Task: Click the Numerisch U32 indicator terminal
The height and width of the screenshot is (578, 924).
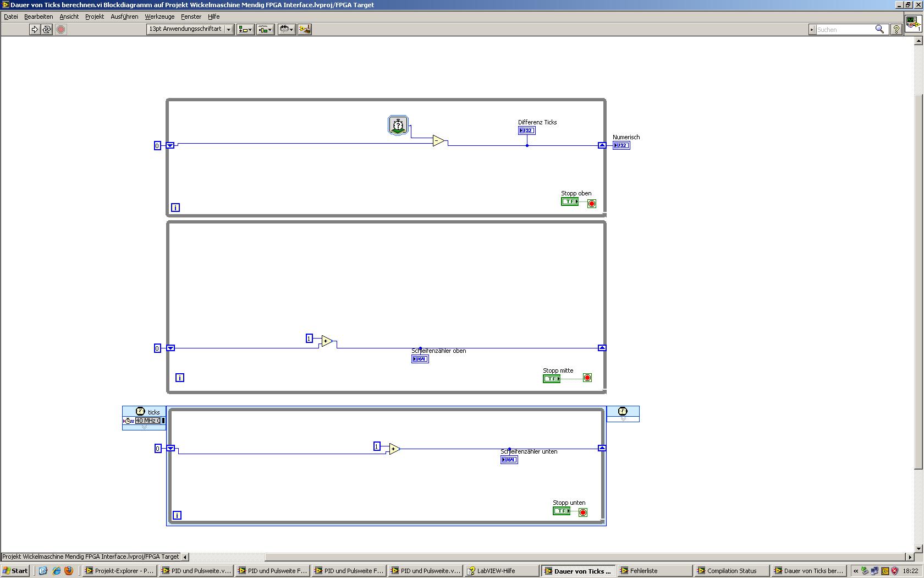Action: [x=621, y=145]
